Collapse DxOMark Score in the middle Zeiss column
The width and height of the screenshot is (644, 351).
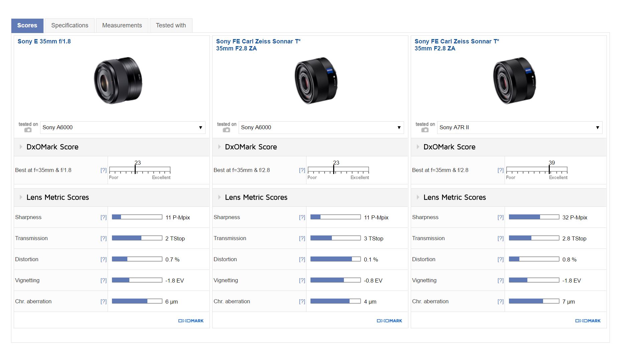tap(219, 147)
